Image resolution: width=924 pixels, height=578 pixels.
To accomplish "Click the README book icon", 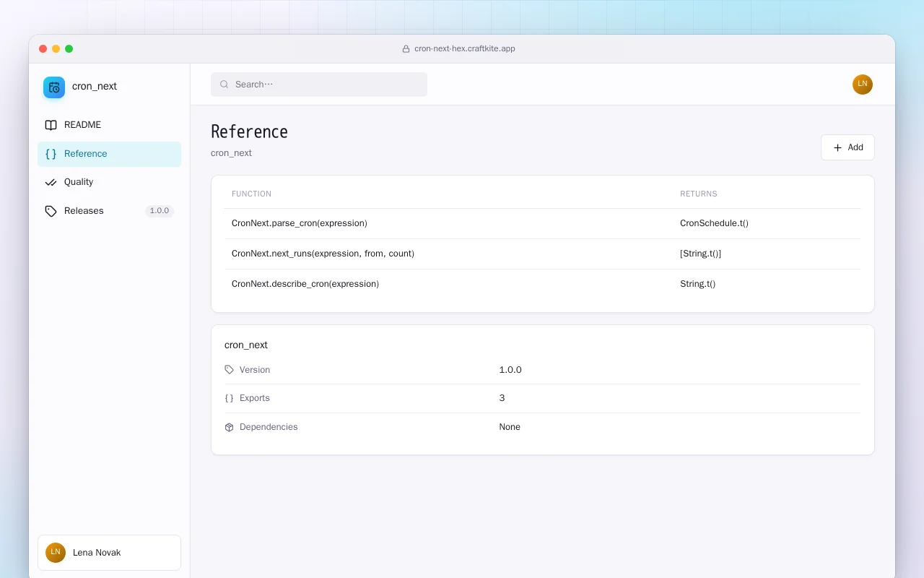I will (x=51, y=125).
